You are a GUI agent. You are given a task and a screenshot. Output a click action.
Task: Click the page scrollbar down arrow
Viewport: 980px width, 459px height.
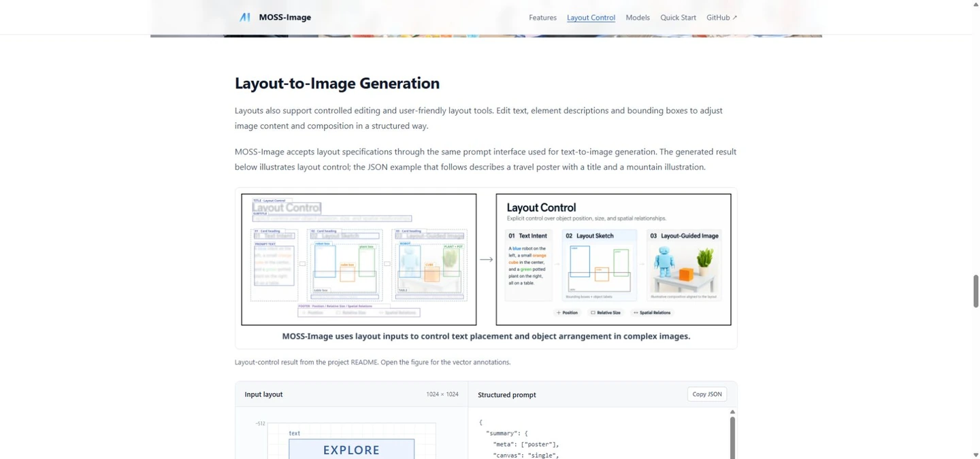click(975, 454)
